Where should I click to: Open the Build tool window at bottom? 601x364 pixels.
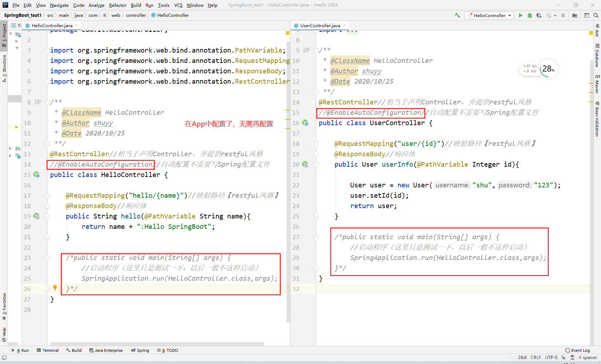coord(74,350)
